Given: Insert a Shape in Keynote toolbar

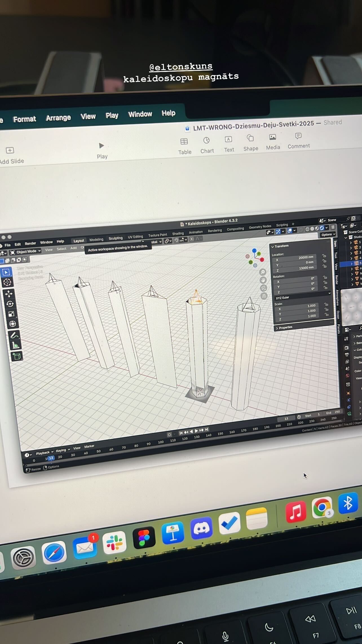Looking at the screenshot, I should (x=251, y=143).
